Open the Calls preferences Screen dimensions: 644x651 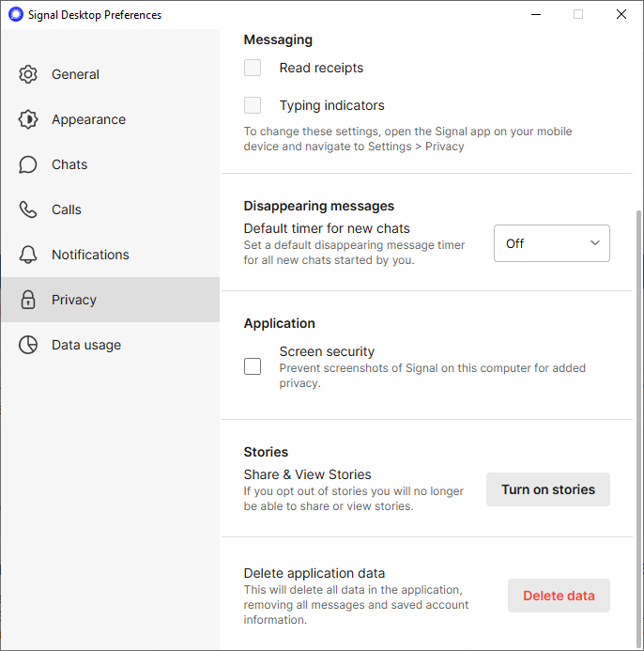[x=111, y=209]
